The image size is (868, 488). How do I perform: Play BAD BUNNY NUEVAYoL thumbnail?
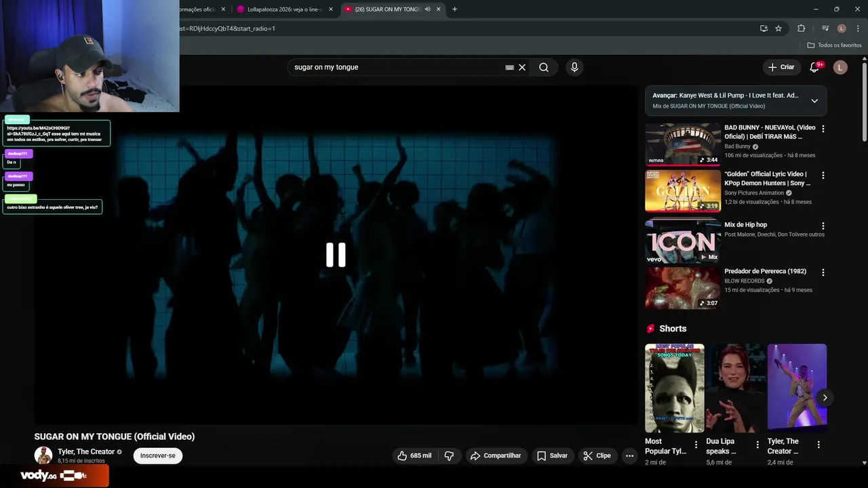(x=683, y=144)
